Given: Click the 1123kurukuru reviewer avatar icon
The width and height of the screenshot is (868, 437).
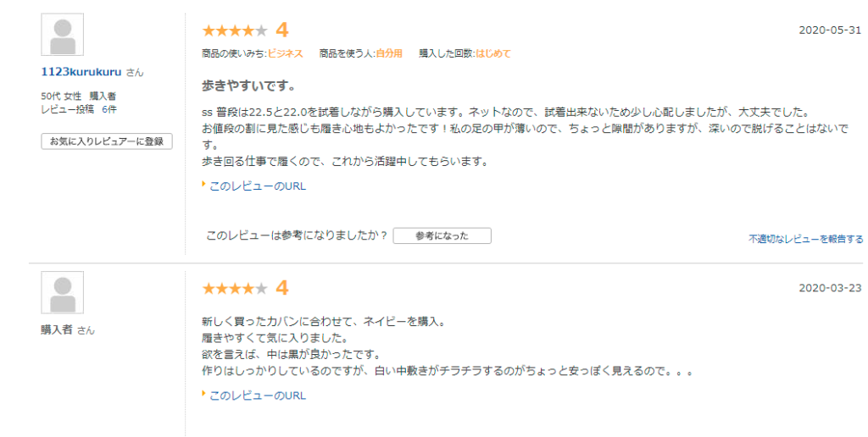Looking at the screenshot, I should pos(63,35).
